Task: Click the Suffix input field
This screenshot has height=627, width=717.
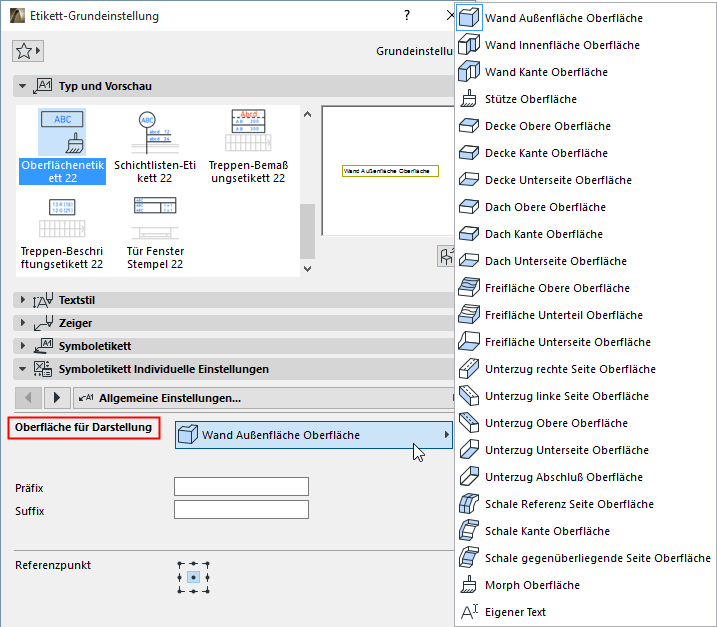Action: 241,509
